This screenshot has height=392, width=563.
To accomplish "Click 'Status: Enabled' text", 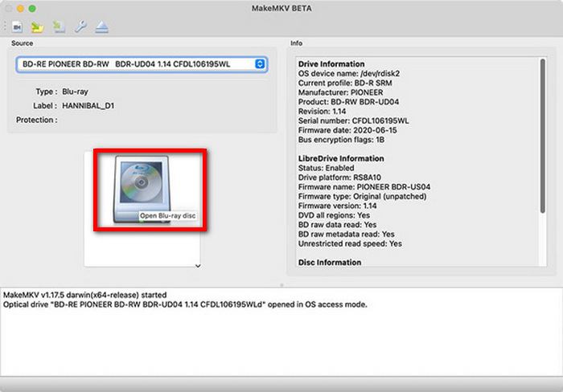I will click(326, 168).
